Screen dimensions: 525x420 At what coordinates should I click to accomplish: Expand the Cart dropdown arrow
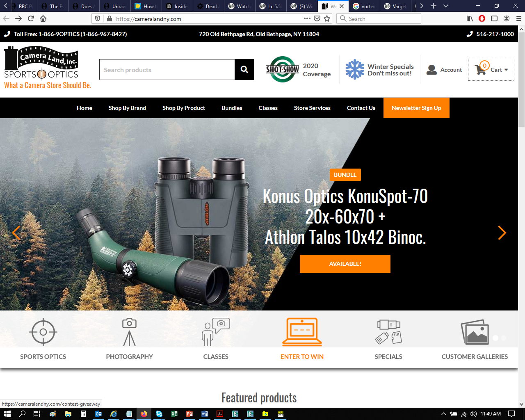point(506,70)
